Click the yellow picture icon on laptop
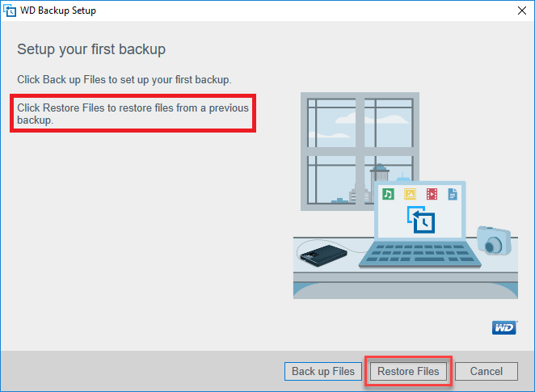This screenshot has height=392, width=535. 410,194
